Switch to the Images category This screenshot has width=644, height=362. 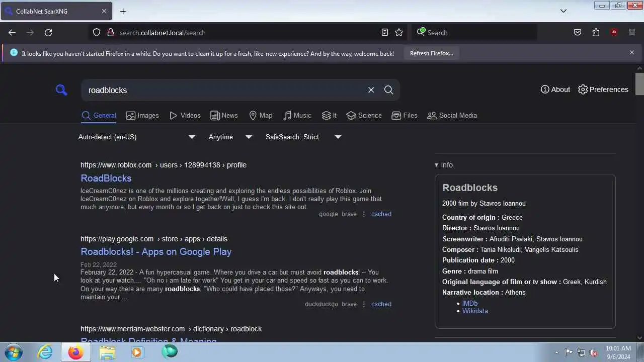(142, 115)
